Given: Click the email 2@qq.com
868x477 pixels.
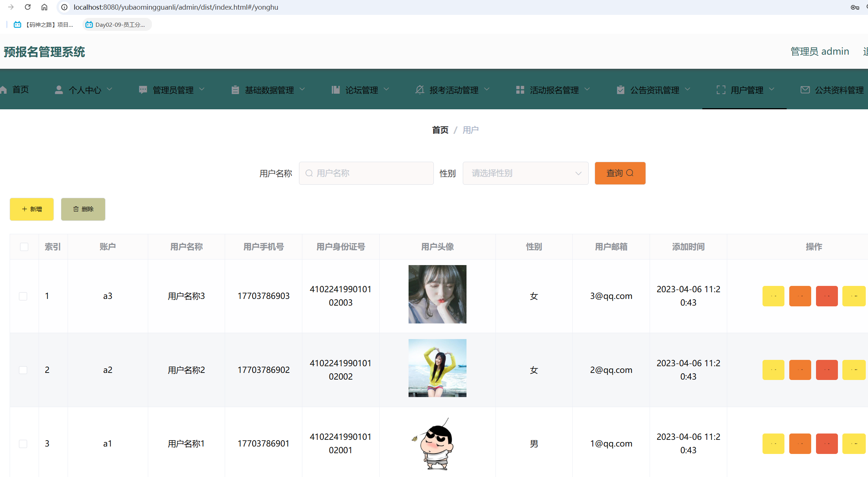Looking at the screenshot, I should coord(611,370).
